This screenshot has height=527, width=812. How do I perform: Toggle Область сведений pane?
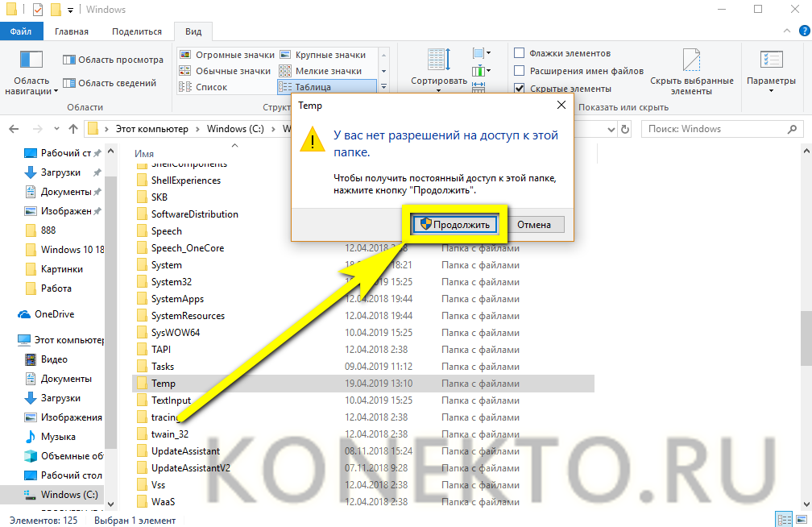[x=110, y=83]
